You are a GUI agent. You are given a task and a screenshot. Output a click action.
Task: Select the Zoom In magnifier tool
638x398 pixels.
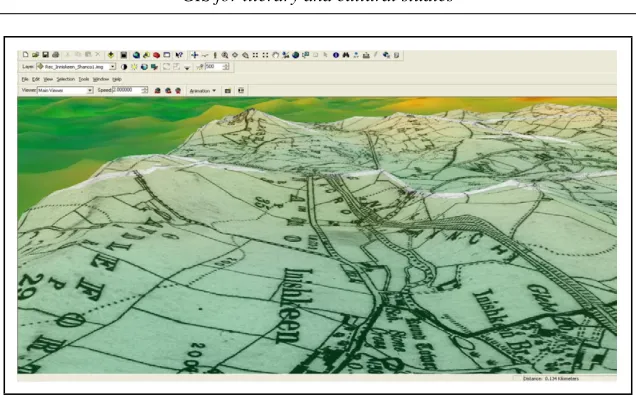[x=225, y=55]
